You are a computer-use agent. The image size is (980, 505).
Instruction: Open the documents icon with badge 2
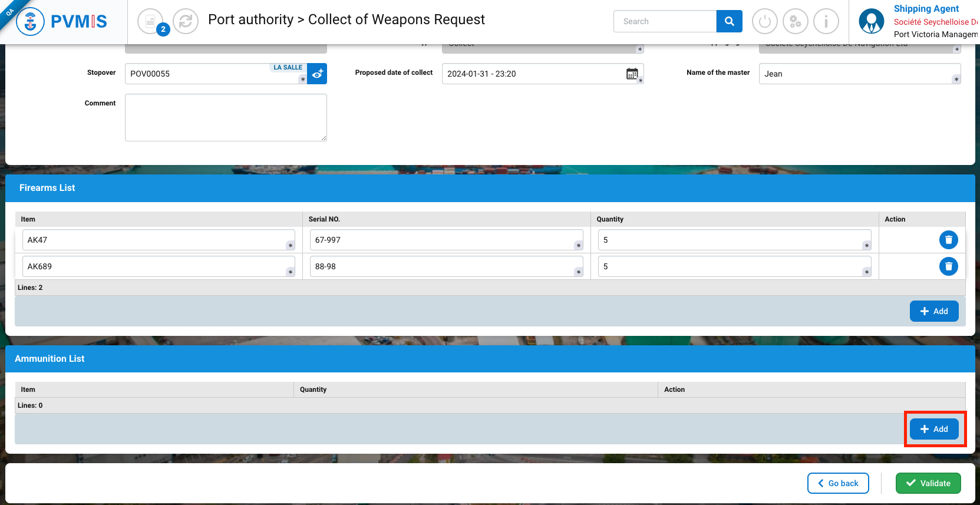[151, 22]
